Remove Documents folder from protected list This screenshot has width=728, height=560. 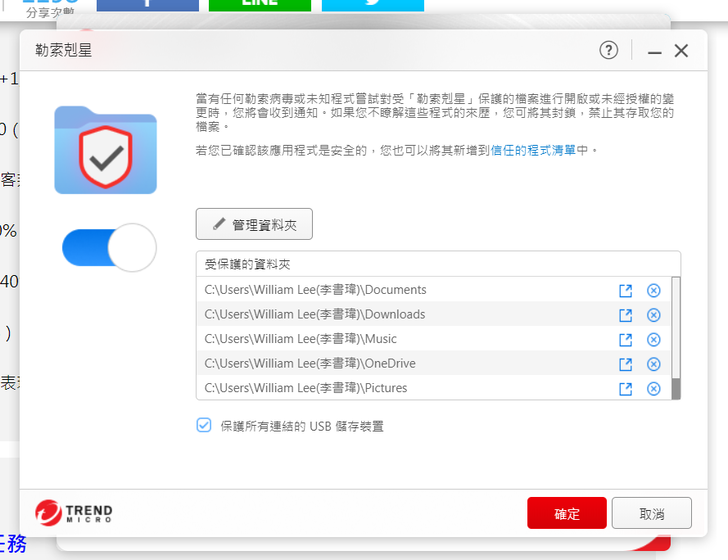653,291
